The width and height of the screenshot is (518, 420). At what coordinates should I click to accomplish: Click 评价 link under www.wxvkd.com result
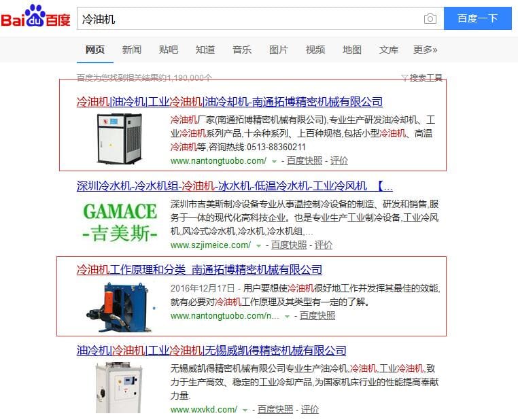pos(309,409)
